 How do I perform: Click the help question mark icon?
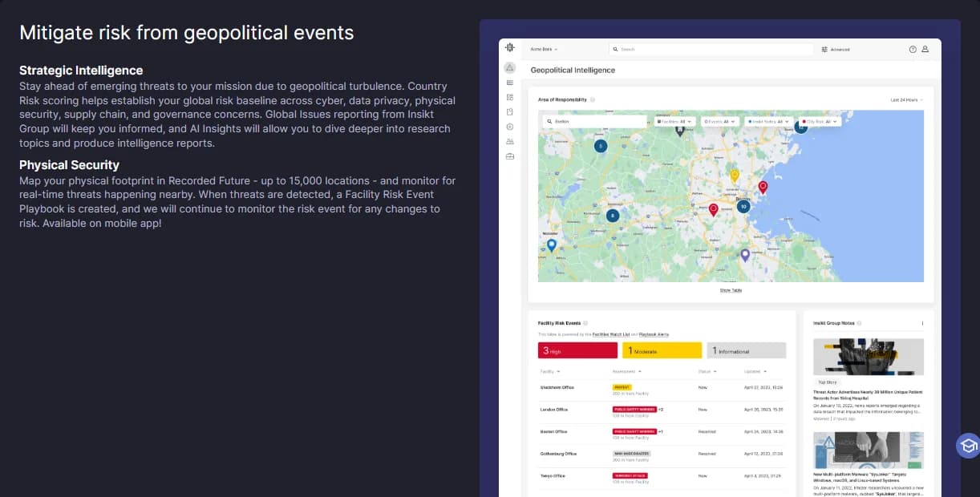point(913,49)
